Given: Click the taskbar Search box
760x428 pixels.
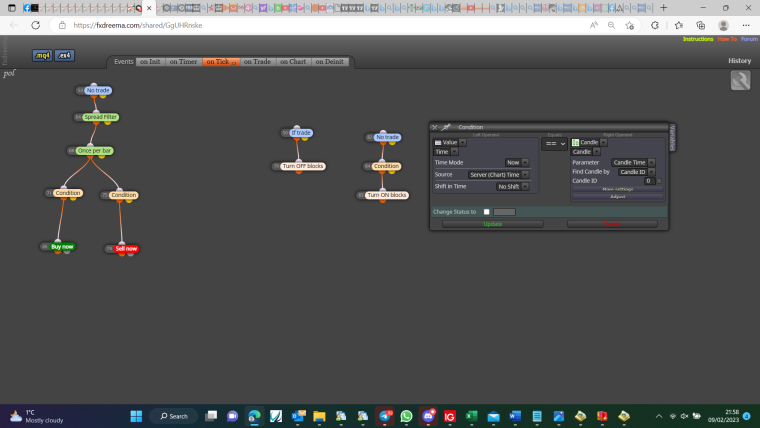Looking at the screenshot, I should [x=174, y=416].
